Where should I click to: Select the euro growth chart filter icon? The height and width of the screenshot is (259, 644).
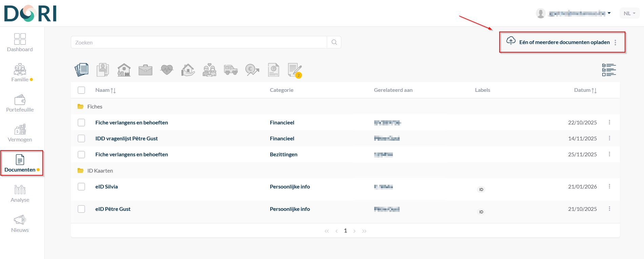click(x=252, y=70)
